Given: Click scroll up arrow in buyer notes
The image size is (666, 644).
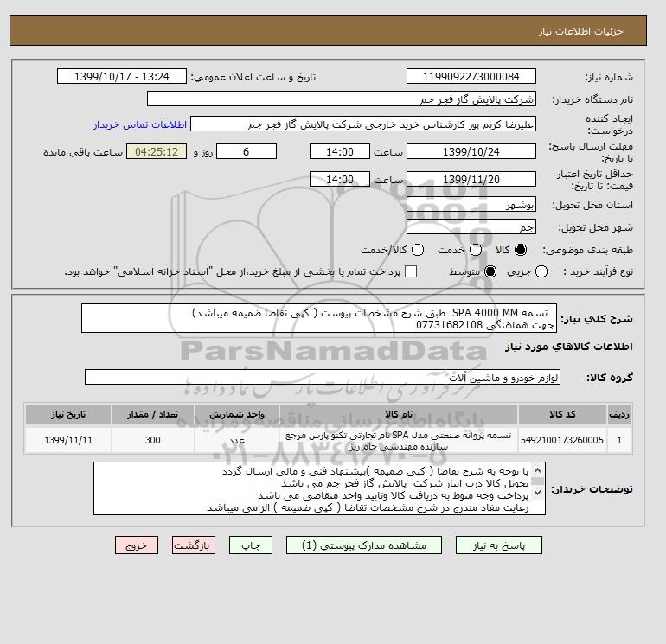Looking at the screenshot, I should point(537,471).
